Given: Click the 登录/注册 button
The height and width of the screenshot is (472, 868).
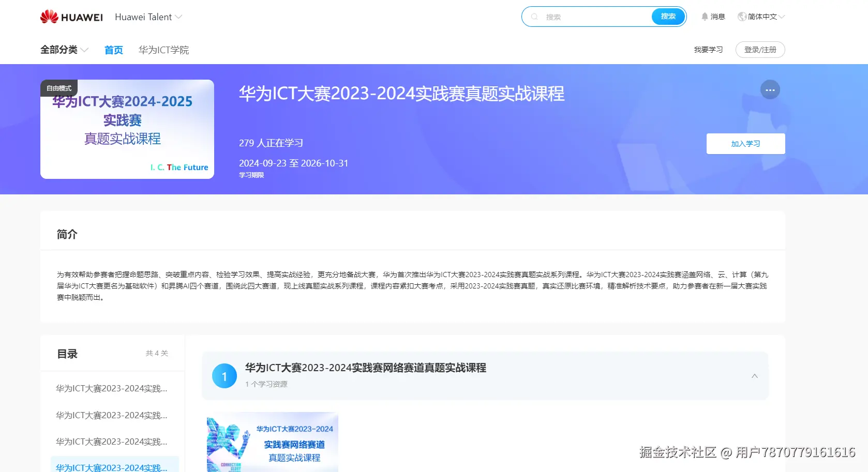Looking at the screenshot, I should 760,50.
